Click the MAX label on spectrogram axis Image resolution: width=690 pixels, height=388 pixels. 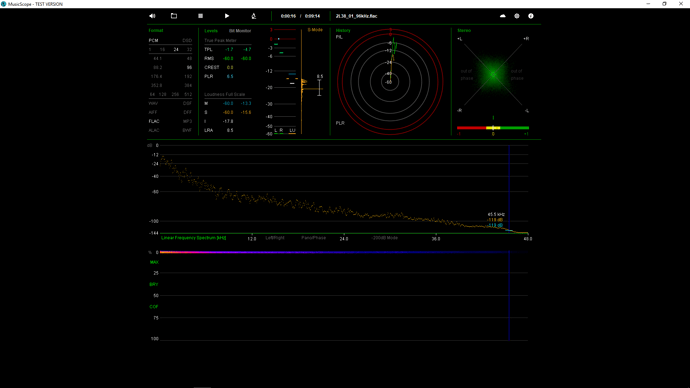[154, 262]
